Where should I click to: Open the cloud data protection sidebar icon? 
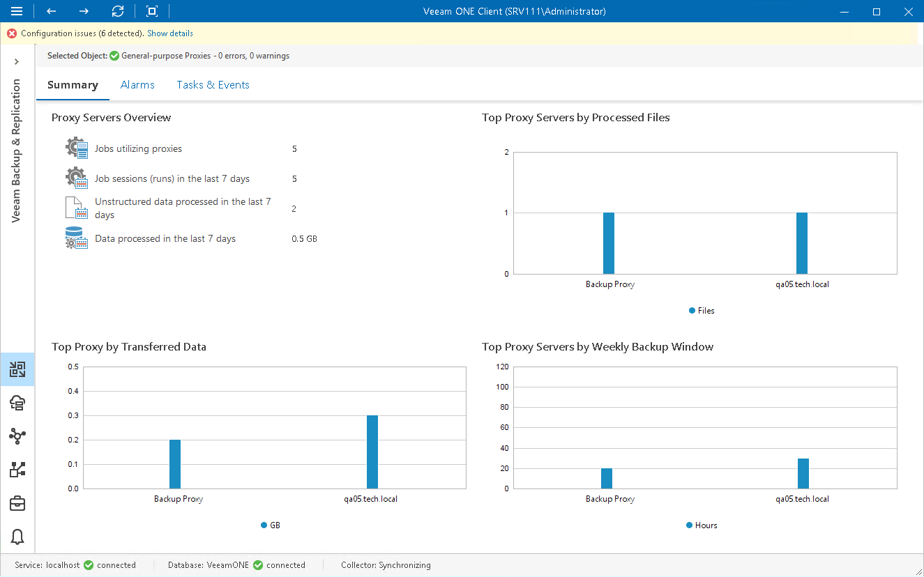pyautogui.click(x=17, y=403)
